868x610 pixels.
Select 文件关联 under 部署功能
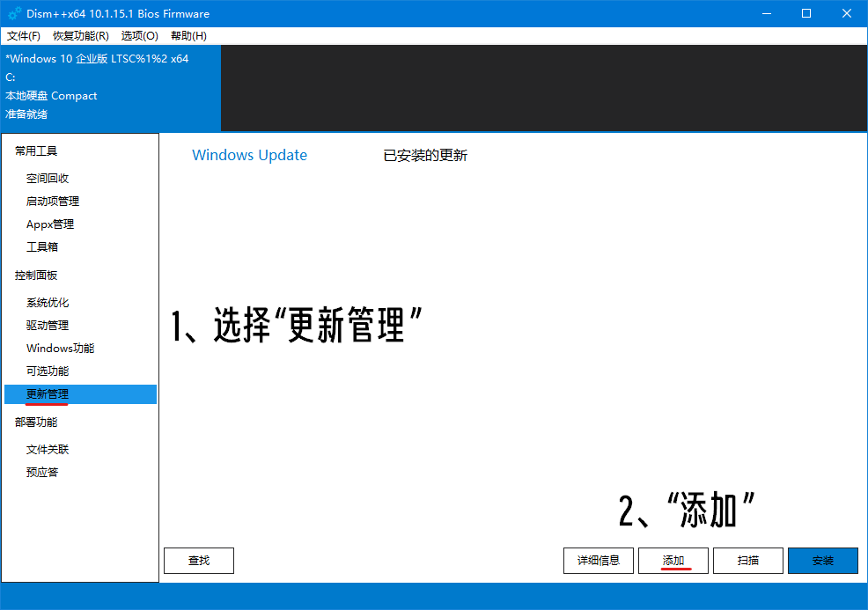(47, 449)
